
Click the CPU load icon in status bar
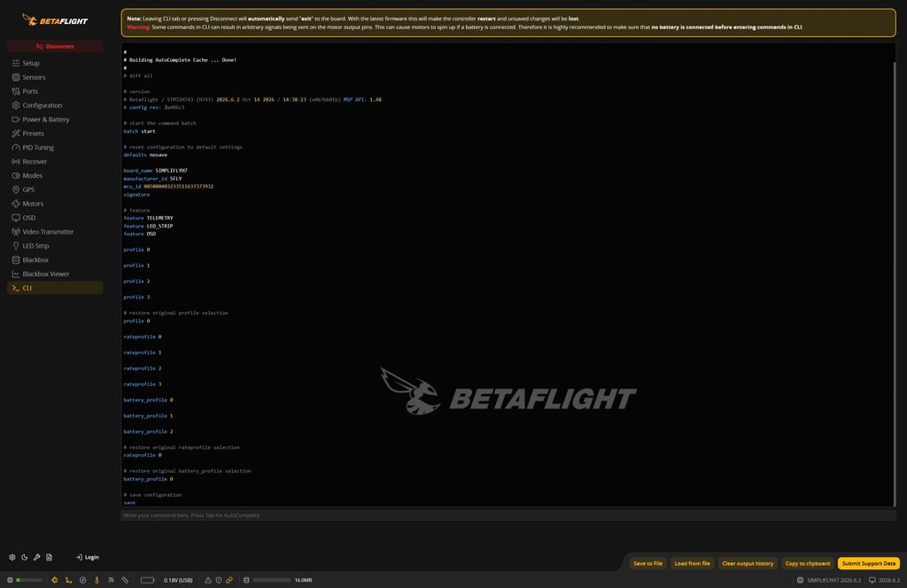pos(10,580)
